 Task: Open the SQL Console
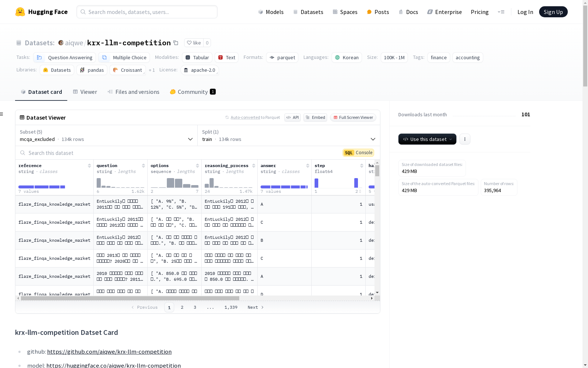tap(358, 153)
